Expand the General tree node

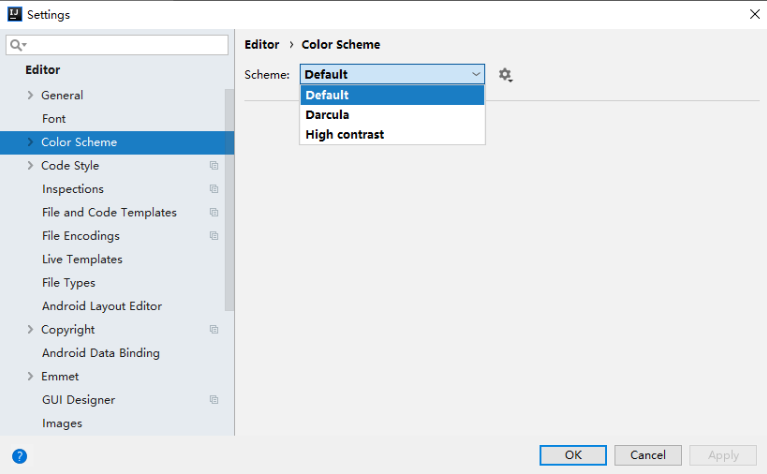[30, 96]
